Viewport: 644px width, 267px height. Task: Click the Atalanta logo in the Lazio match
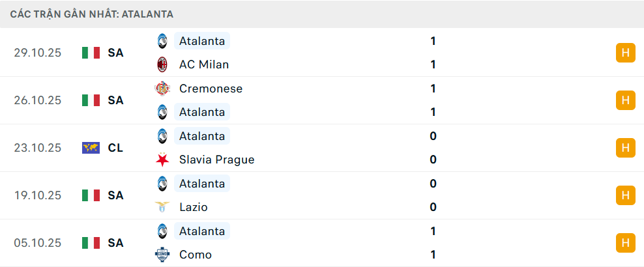(x=162, y=184)
